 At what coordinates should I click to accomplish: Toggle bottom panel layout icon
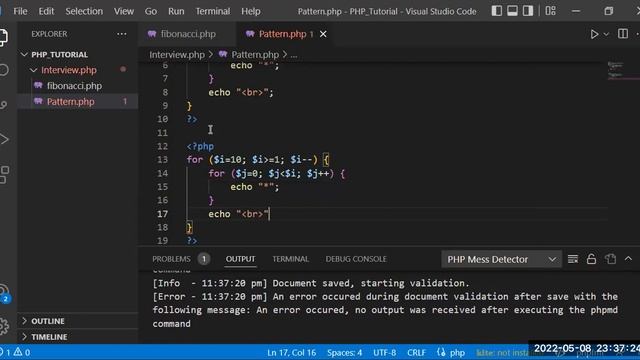512,11
